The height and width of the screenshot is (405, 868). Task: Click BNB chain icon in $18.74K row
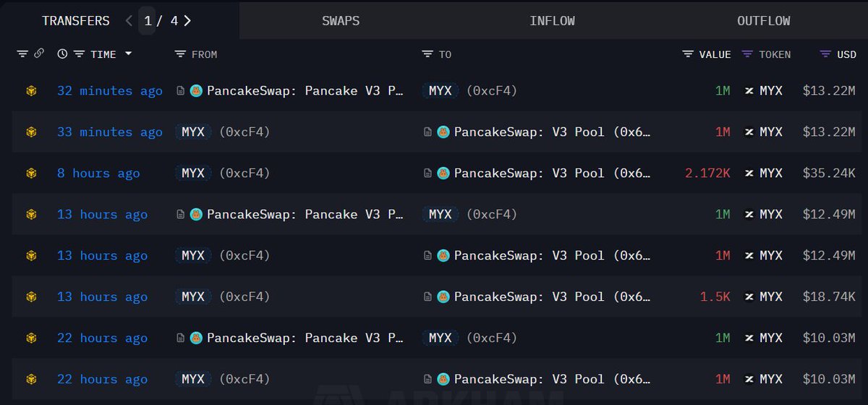coord(31,297)
